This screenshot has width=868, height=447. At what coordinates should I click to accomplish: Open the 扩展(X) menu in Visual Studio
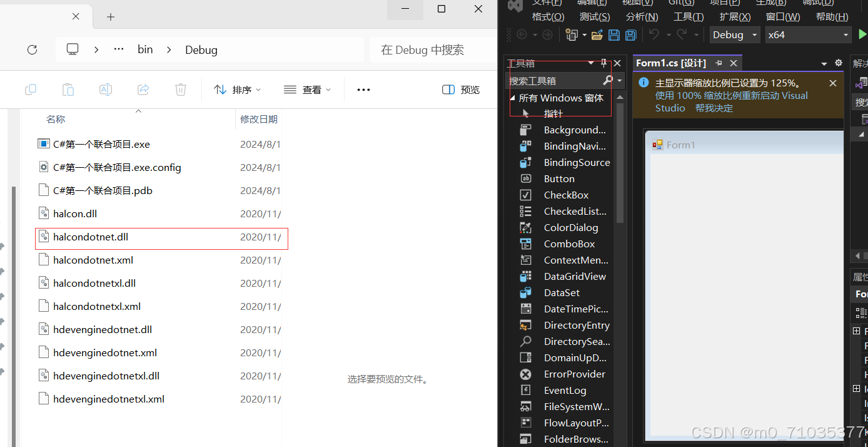coord(735,17)
